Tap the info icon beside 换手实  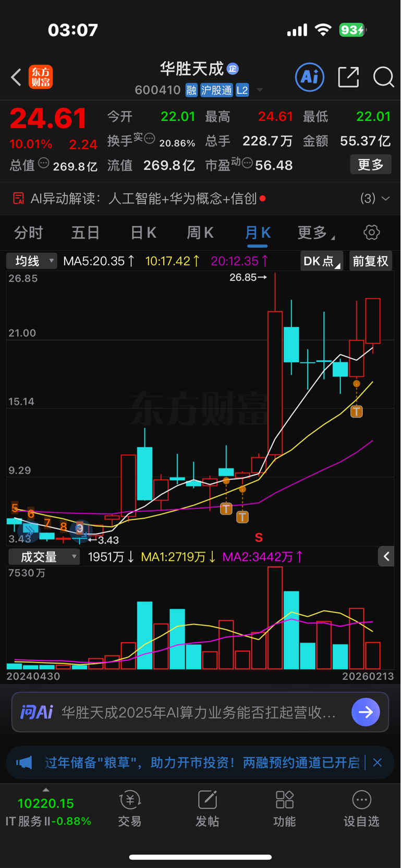[x=150, y=139]
